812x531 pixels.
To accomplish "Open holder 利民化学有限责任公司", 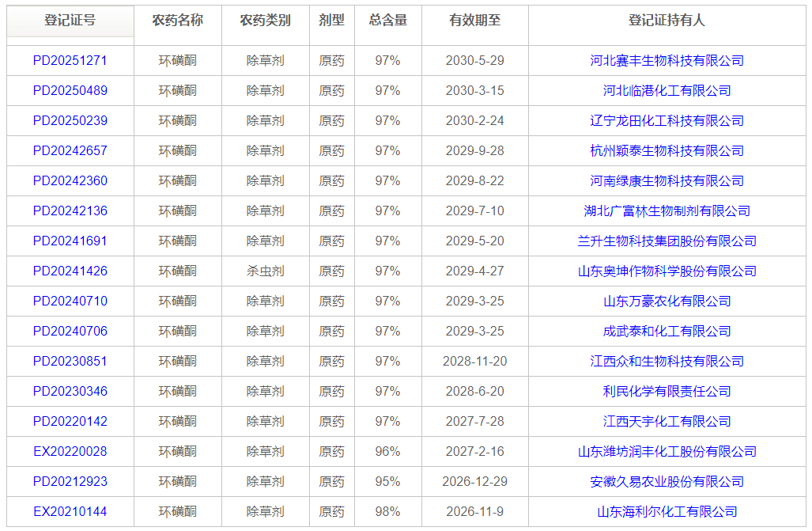I will tap(667, 392).
